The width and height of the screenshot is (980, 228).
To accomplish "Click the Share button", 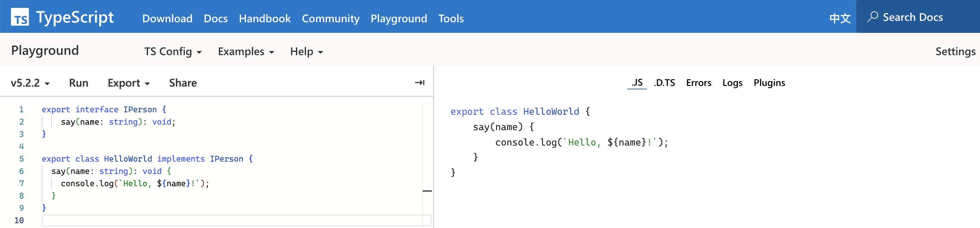I will [183, 83].
